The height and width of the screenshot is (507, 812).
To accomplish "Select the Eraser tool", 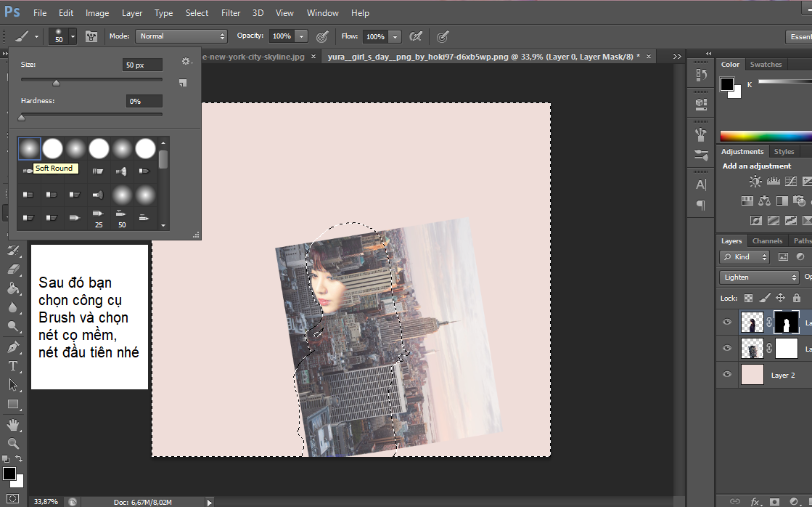I will point(13,269).
